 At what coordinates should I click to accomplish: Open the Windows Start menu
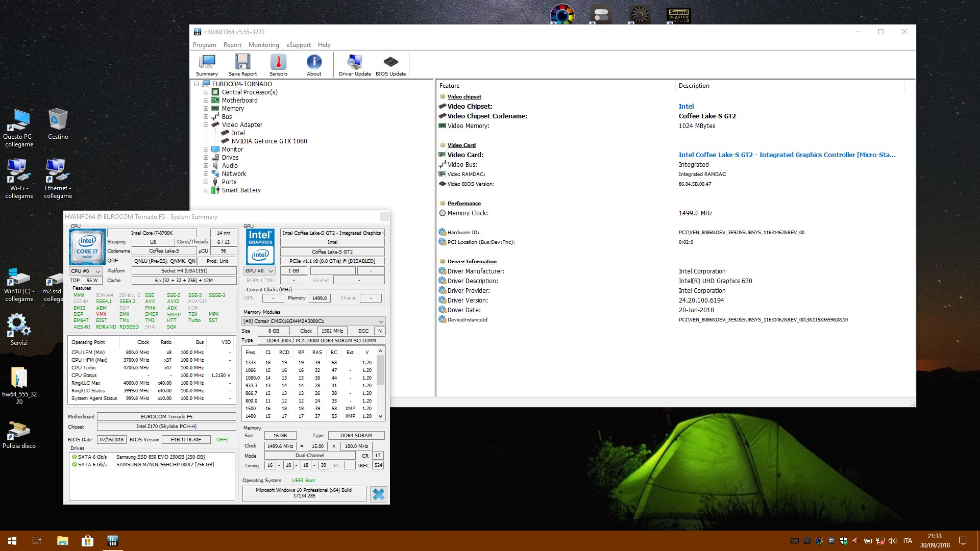pos(12,541)
